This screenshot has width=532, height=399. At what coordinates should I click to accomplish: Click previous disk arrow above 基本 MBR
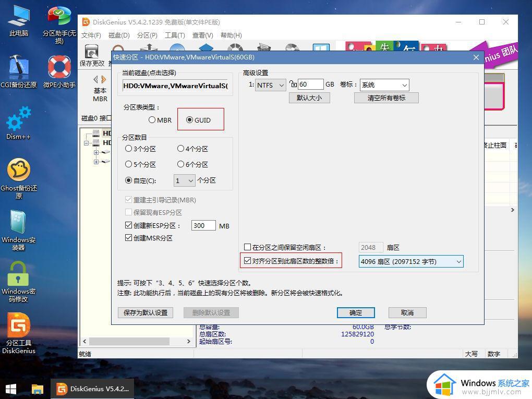(x=95, y=79)
